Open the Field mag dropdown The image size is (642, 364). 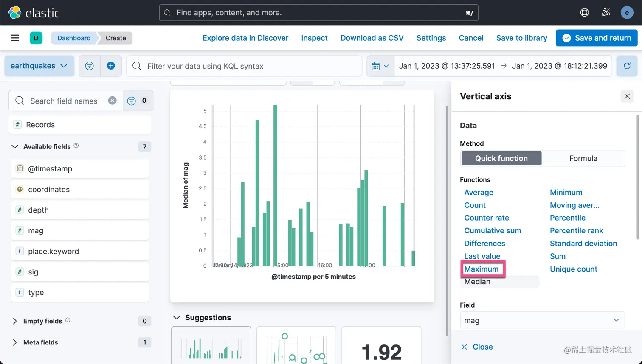click(542, 320)
